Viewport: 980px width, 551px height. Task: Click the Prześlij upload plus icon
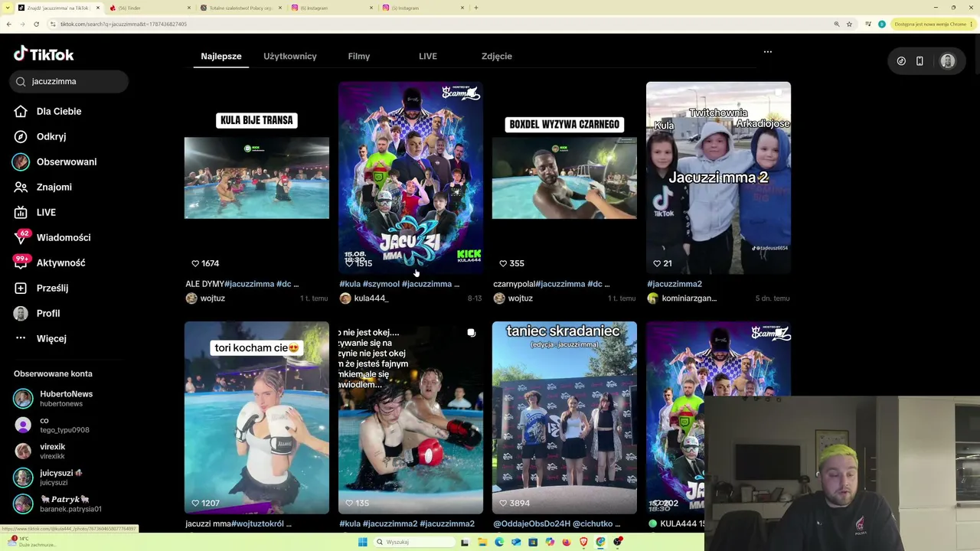pos(21,288)
